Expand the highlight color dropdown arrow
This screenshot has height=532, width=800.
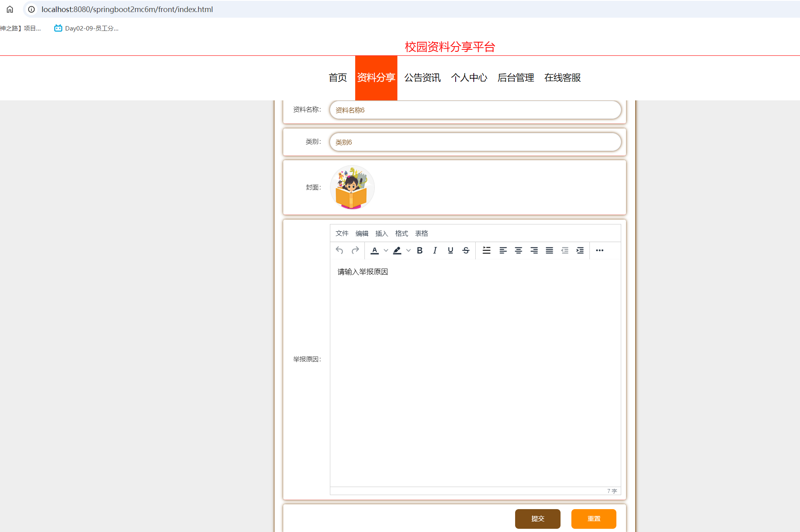pos(408,251)
